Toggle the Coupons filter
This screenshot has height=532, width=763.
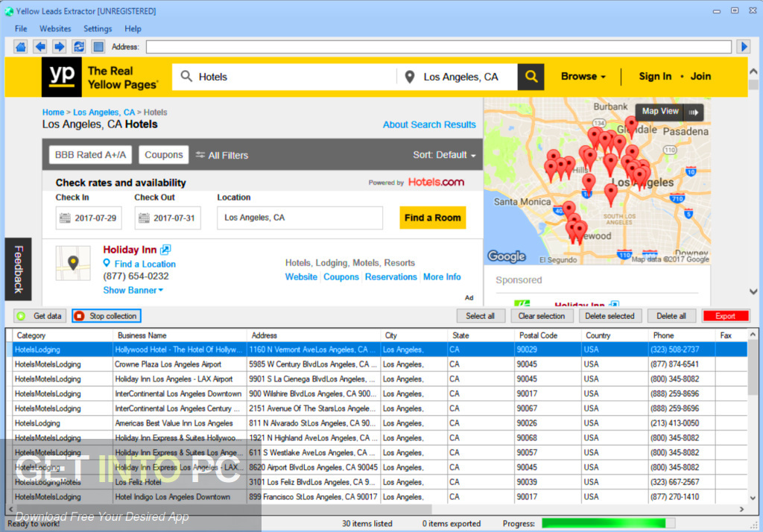(x=163, y=155)
